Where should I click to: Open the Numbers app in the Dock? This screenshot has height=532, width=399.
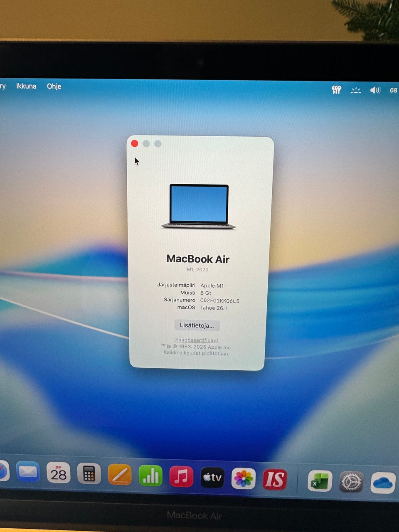pyautogui.click(x=150, y=475)
